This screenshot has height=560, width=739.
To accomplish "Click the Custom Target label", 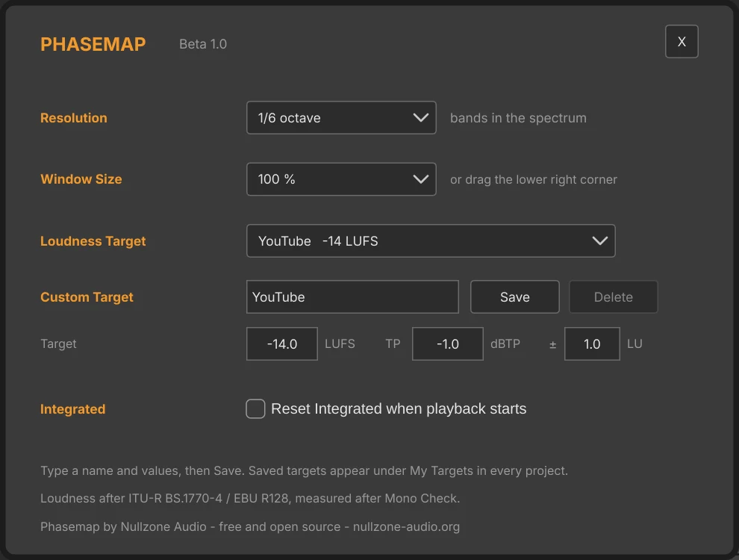I will [x=87, y=297].
